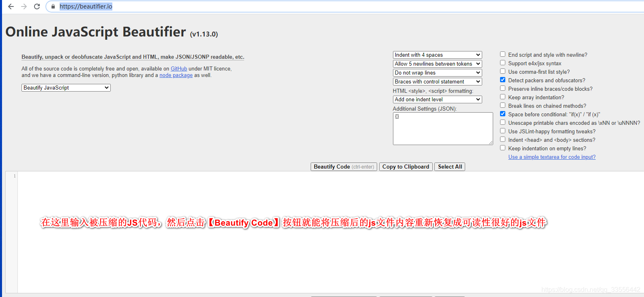
Task: Enable Use JSLint-happy formatting tweaks
Action: point(502,131)
